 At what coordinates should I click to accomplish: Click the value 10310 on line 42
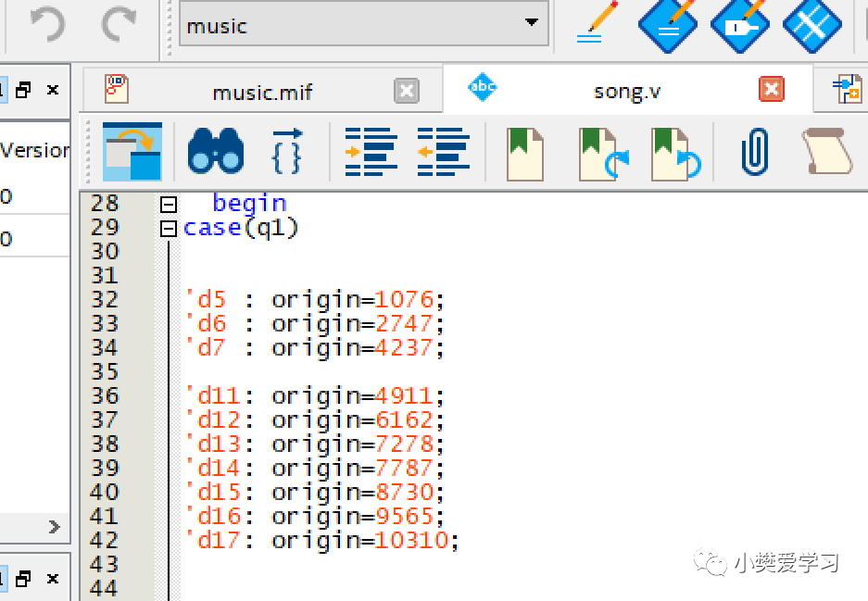pyautogui.click(x=411, y=540)
